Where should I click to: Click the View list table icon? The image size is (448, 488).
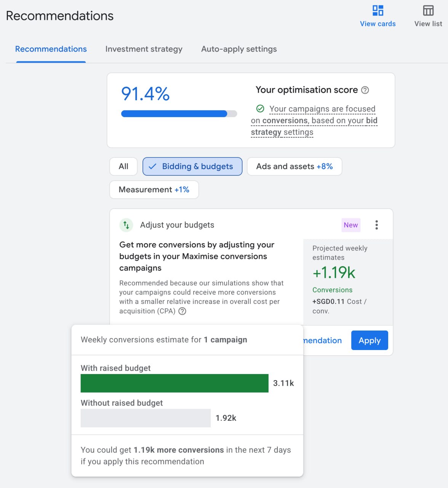pos(428,11)
